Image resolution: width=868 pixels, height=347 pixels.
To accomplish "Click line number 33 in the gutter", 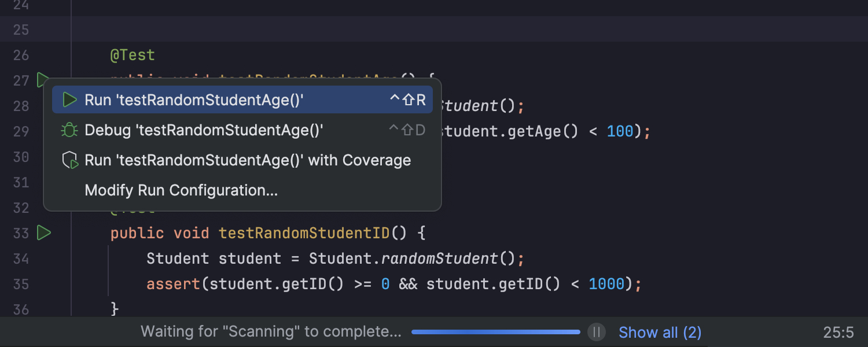I will (21, 233).
